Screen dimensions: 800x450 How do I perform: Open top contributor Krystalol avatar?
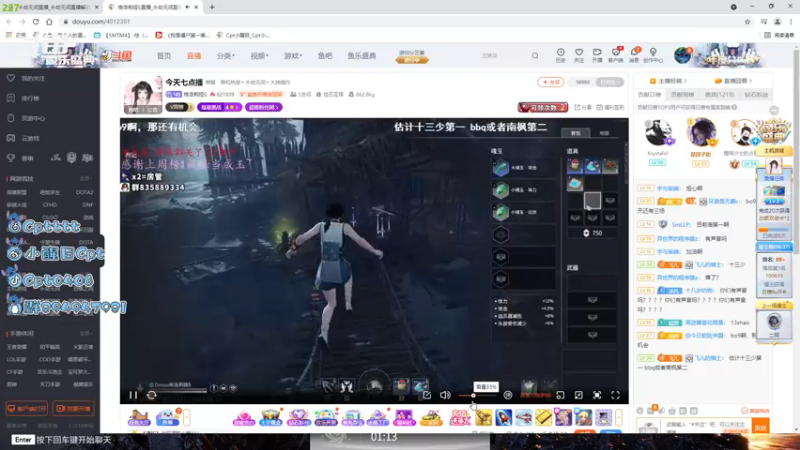(658, 133)
